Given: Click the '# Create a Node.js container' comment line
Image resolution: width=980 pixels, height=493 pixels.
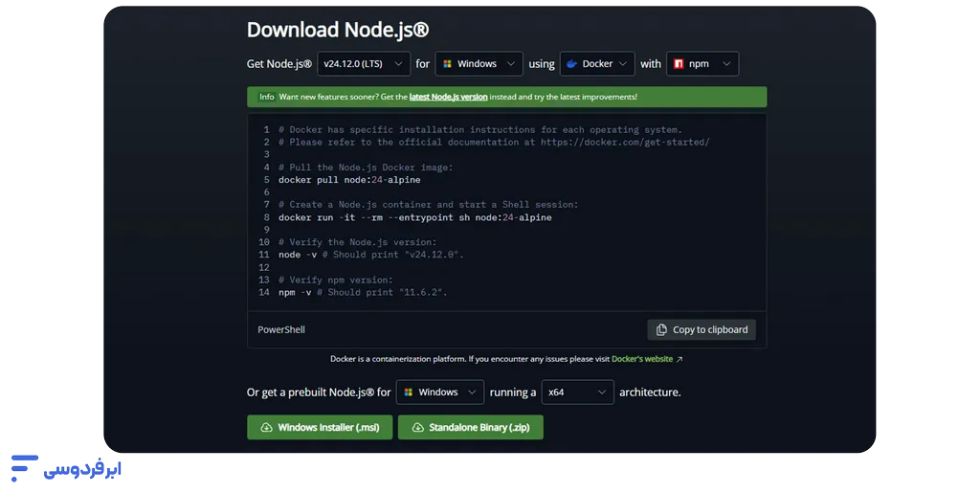Looking at the screenshot, I should click(x=428, y=205).
